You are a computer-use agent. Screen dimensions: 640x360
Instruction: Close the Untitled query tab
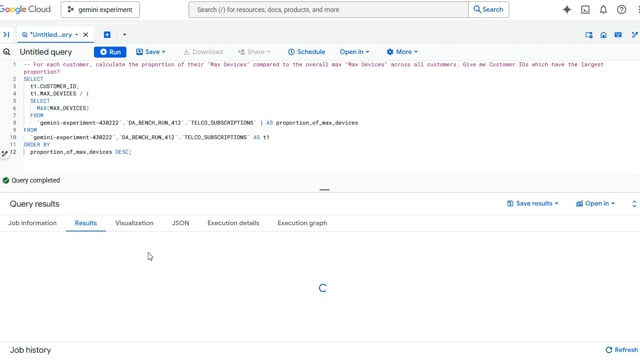pyautogui.click(x=86, y=35)
